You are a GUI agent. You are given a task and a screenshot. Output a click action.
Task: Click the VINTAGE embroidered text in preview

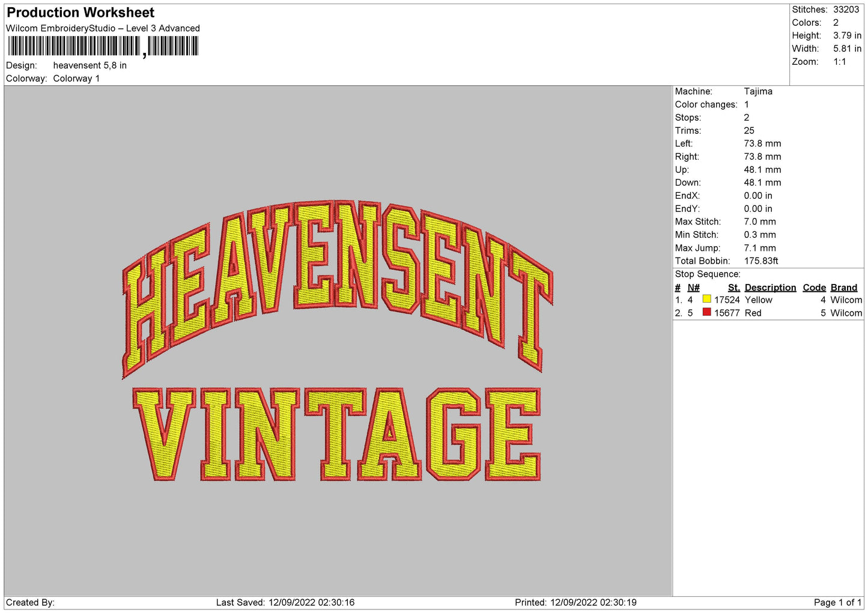337,435
